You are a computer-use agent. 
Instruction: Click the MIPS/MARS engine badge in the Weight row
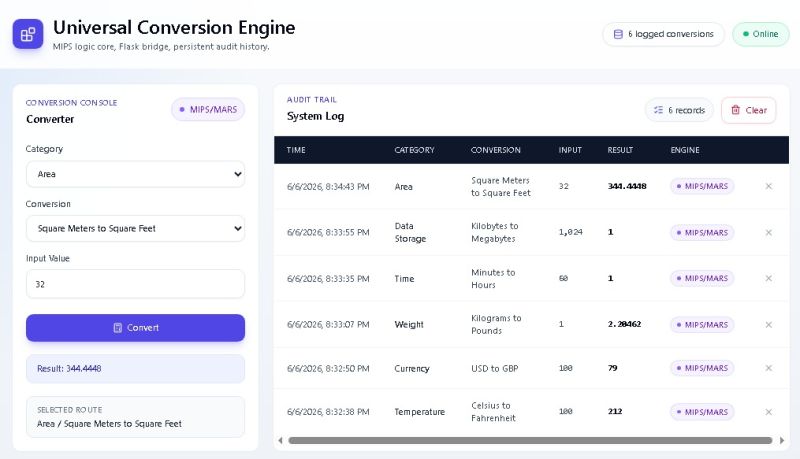(x=702, y=325)
